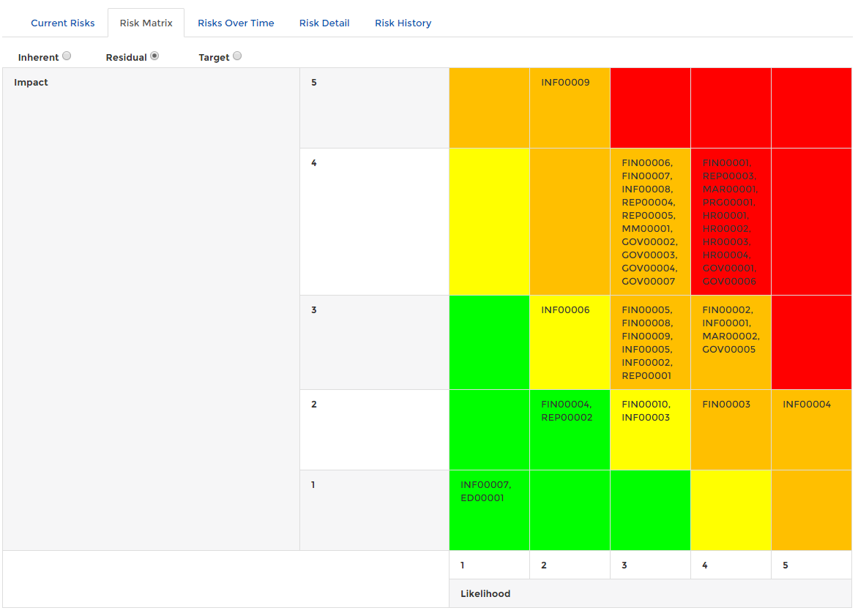Screen dimensions: 858x616
Task: Open risk INF00004
Action: click(805, 404)
